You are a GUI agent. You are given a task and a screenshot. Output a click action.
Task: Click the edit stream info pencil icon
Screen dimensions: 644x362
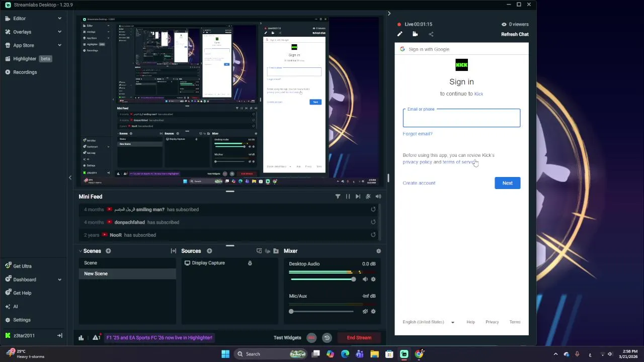click(400, 34)
